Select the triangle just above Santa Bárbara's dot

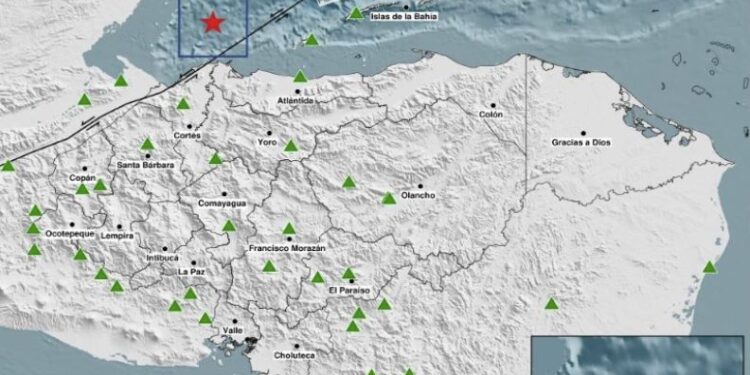coord(147,143)
